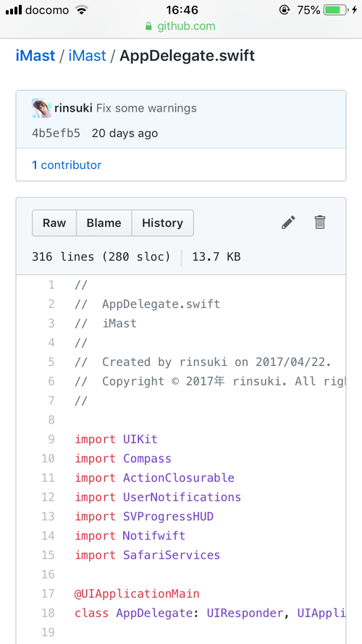Tap the Wi-Fi signal icon

[x=82, y=10]
